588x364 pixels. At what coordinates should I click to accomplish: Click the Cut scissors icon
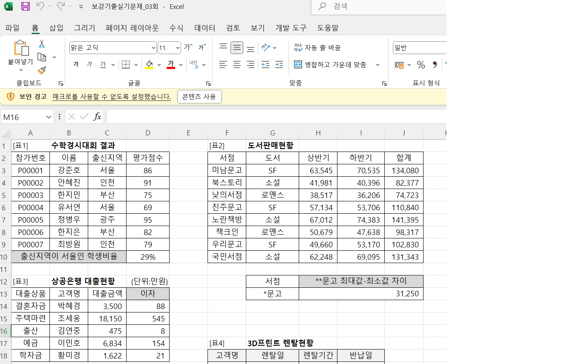pos(42,44)
